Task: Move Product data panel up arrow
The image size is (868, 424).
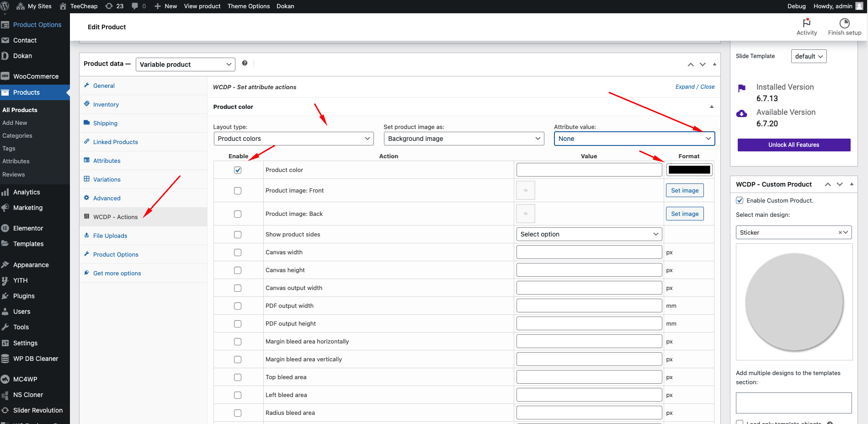Action: [691, 64]
